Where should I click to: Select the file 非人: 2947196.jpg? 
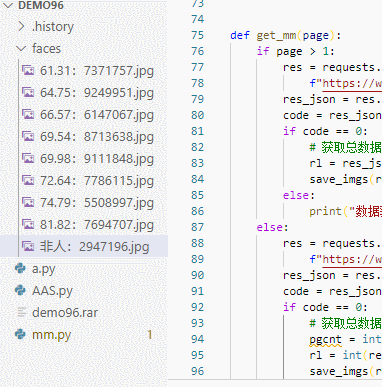(x=94, y=247)
